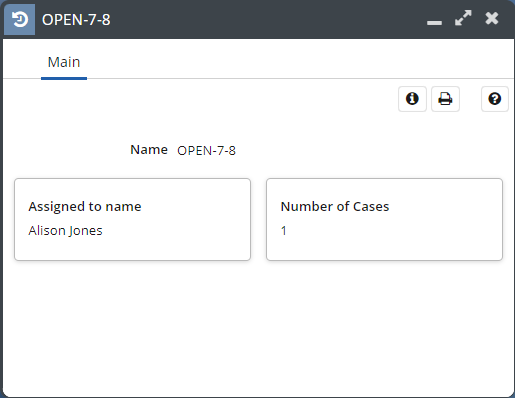The height and width of the screenshot is (398, 515).
Task: Click the Name field label
Action: pos(149,150)
